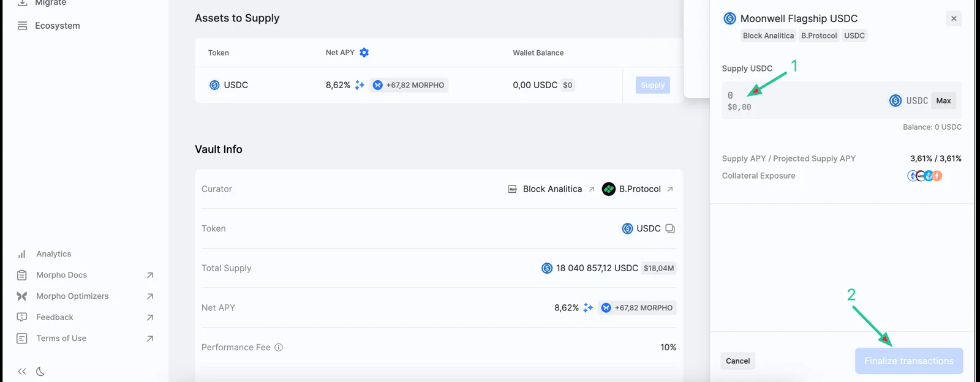Copy the USDC token address icon

[670, 228]
